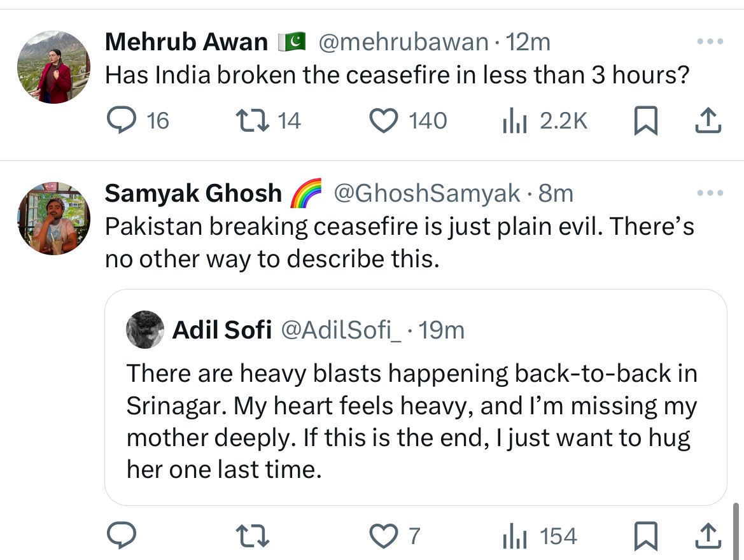744x560 pixels.
Task: Open Mehrub Awan's profile picture
Action: pyautogui.click(x=53, y=67)
